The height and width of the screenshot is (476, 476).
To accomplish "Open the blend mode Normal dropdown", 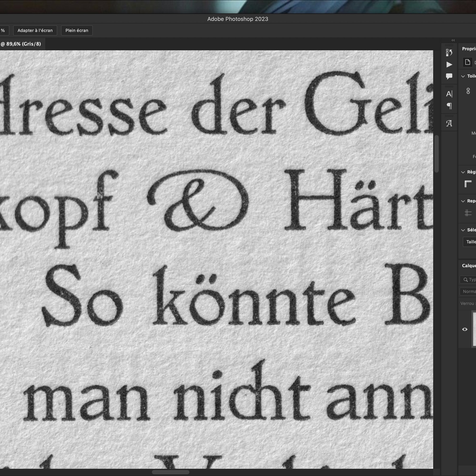I will (468, 292).
